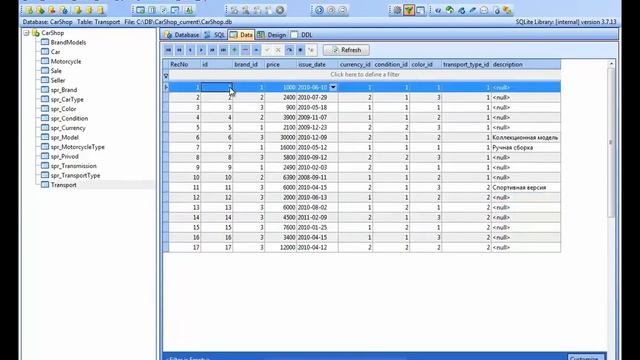
Task: Click the refresh data navigator icon
Action: pos(289,50)
